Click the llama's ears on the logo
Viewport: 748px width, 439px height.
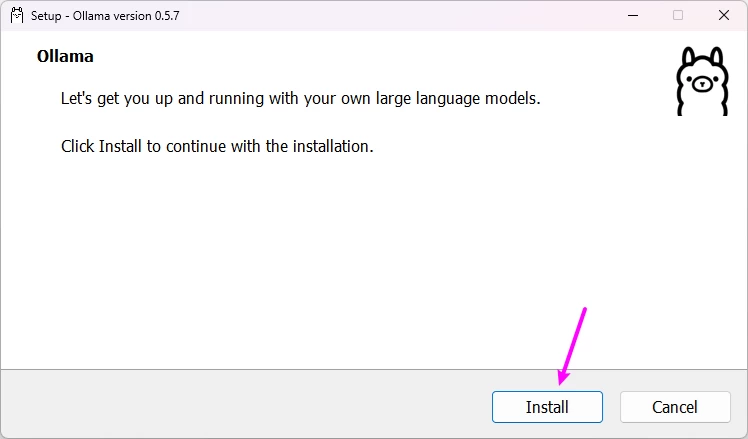pos(701,56)
